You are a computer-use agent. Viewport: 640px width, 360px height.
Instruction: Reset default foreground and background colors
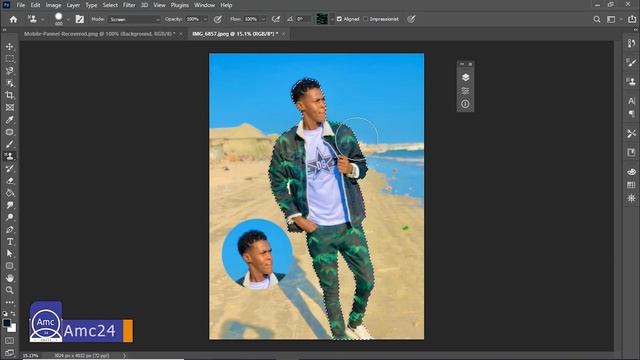tap(5, 313)
